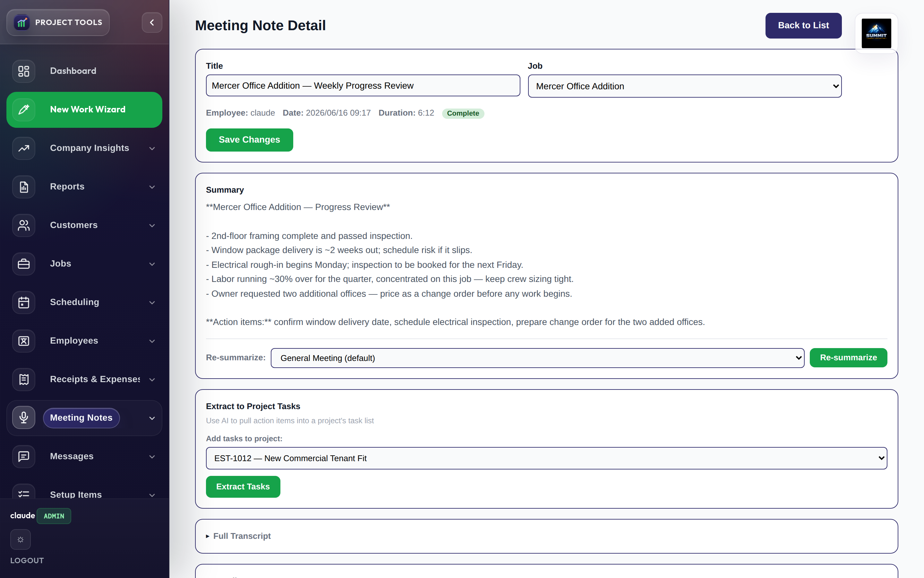The width and height of the screenshot is (924, 578).
Task: Click the Back to List button
Action: [x=803, y=26]
